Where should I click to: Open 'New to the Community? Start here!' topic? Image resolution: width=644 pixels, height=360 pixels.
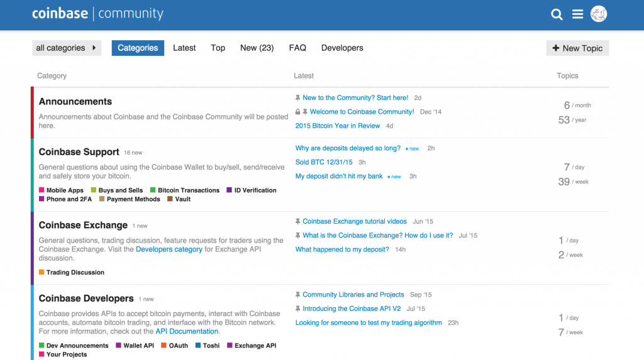point(355,98)
